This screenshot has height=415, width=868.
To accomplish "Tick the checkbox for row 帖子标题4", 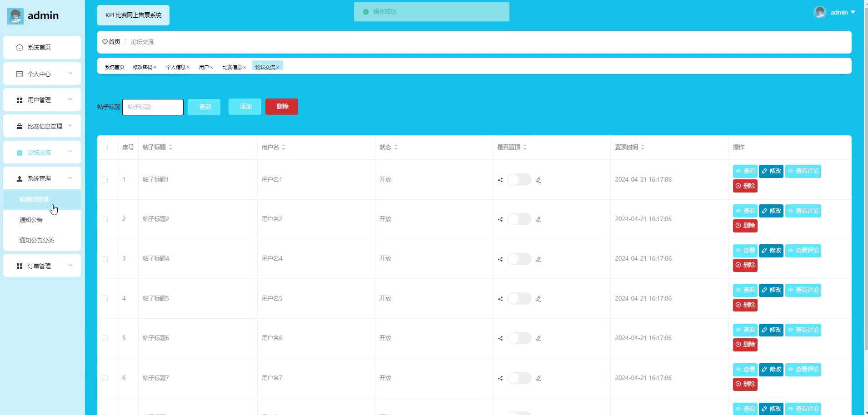I will point(105,259).
